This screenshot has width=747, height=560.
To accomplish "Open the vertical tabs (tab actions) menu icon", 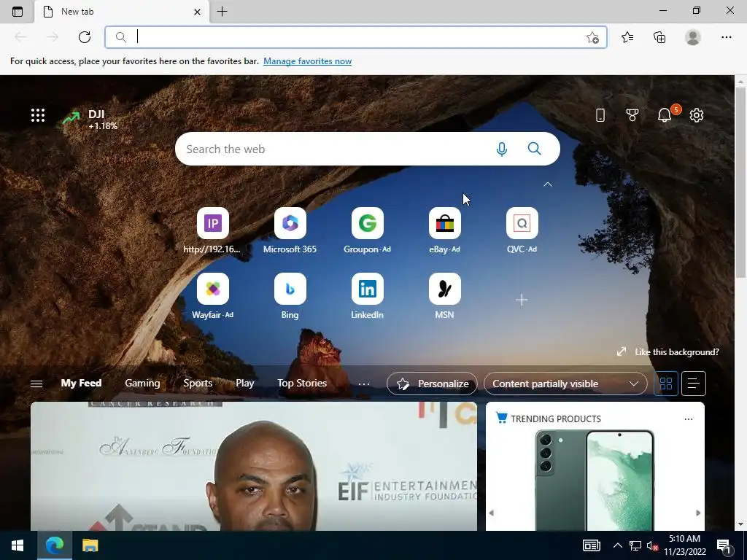I will click(18, 12).
